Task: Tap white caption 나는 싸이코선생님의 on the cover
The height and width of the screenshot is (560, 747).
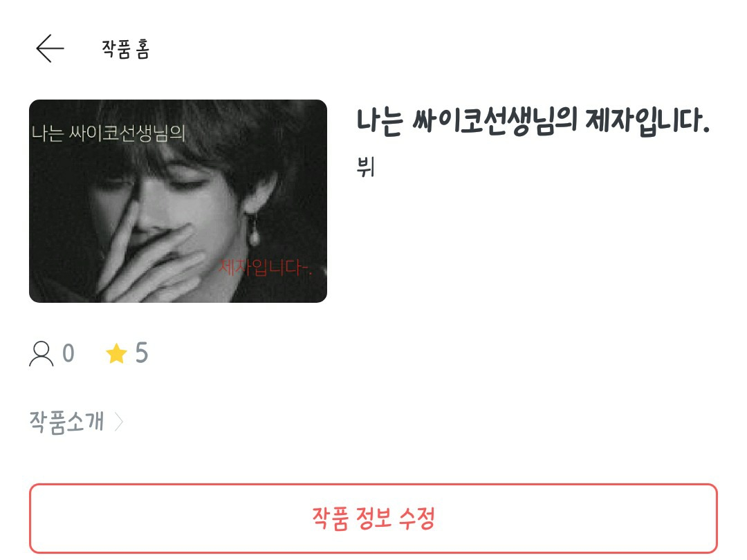Action: (x=108, y=133)
